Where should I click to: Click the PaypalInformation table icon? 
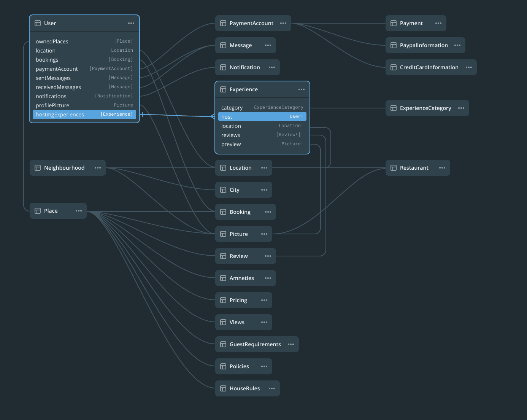coord(394,45)
